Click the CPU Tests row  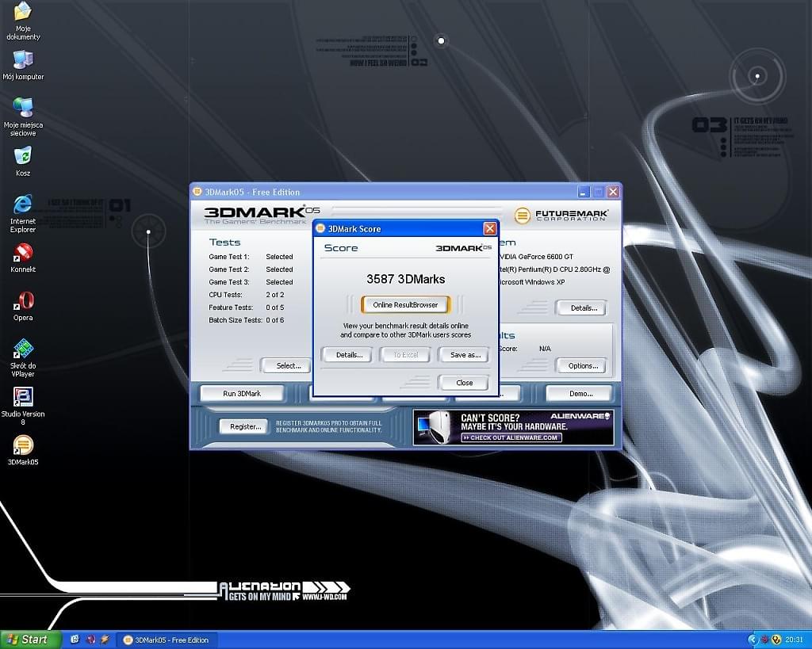click(247, 295)
